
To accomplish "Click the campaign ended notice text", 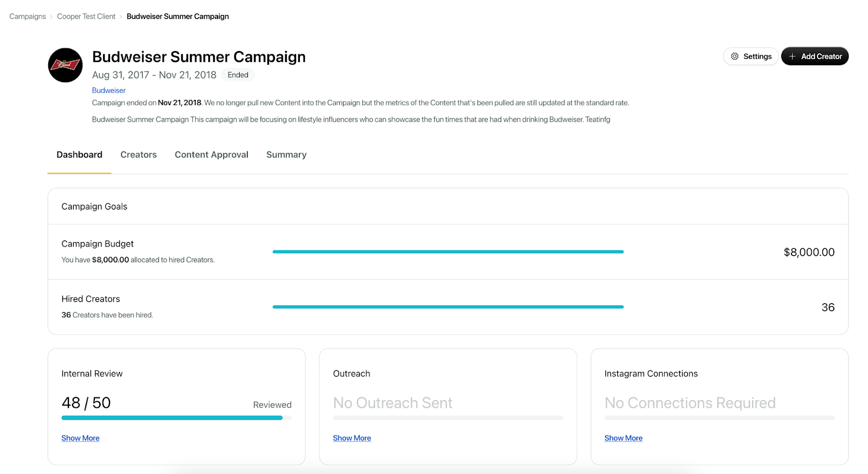I will coord(360,103).
